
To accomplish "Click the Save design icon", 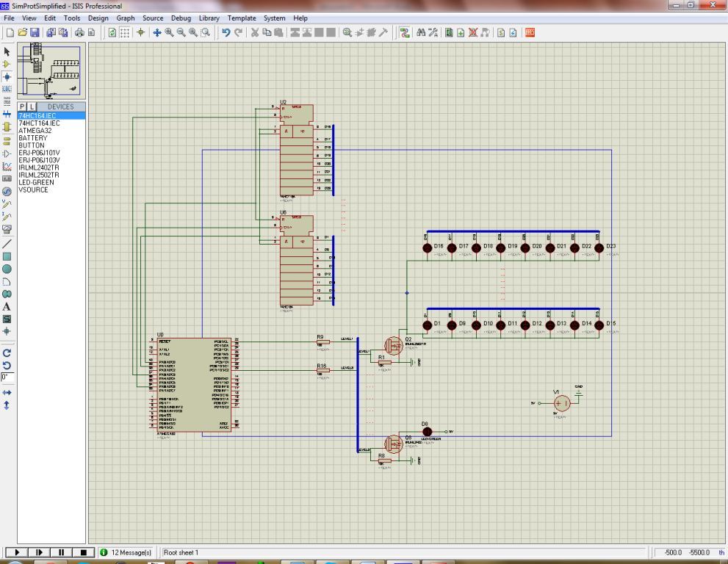I will 35,32.
